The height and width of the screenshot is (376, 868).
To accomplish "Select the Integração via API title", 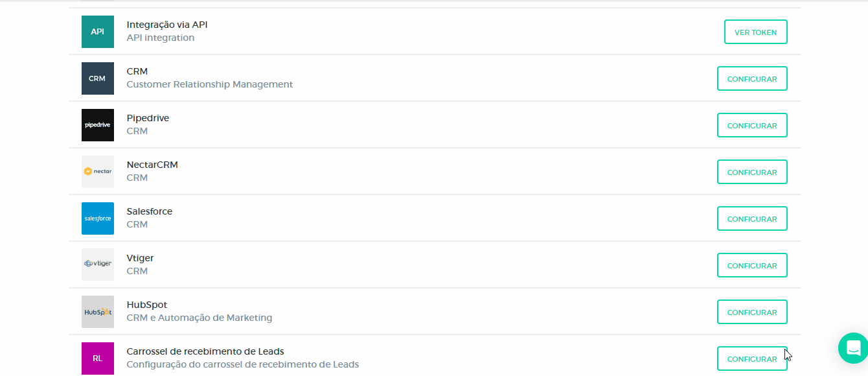I will point(167,25).
